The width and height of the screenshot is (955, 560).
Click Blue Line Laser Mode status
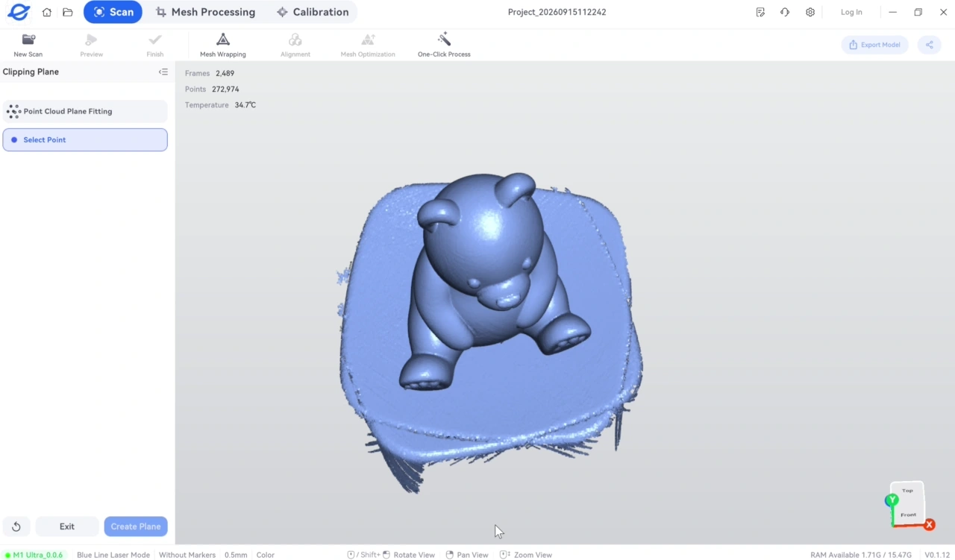pos(113,555)
